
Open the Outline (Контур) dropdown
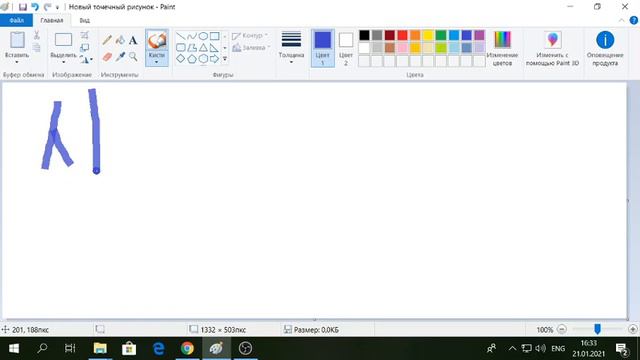(250, 36)
